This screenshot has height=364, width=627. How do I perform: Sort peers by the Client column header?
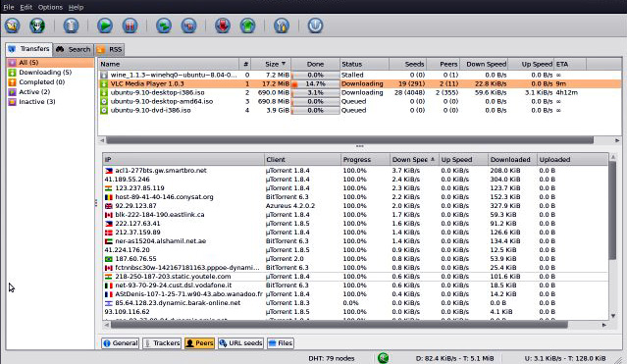(x=302, y=159)
